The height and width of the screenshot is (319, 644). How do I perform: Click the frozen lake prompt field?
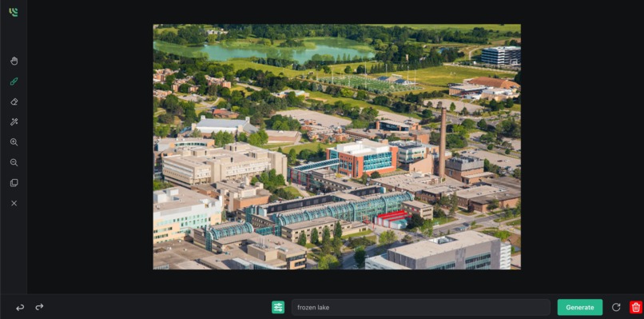click(421, 307)
